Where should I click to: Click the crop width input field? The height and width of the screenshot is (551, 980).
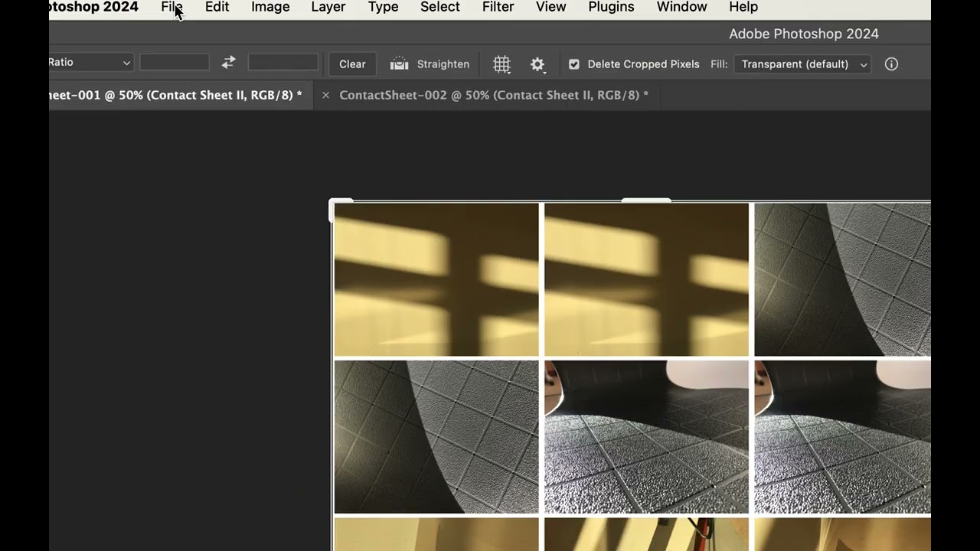click(175, 63)
